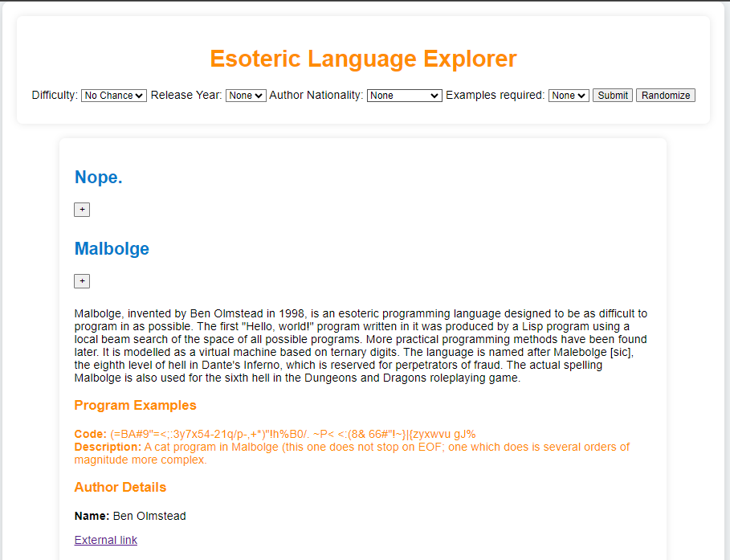Open the Difficulty dropdown showing No Chance

[113, 96]
